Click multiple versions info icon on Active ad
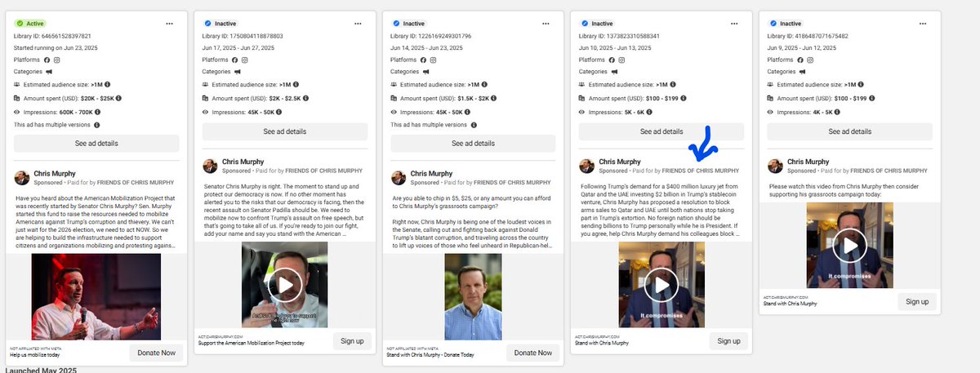The width and height of the screenshot is (980, 373). tap(97, 125)
